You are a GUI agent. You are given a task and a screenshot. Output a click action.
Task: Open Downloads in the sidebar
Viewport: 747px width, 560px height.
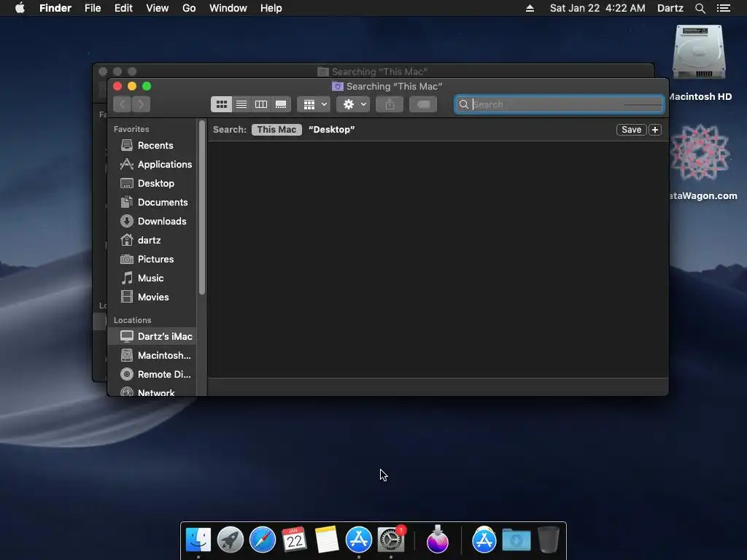coord(152,222)
